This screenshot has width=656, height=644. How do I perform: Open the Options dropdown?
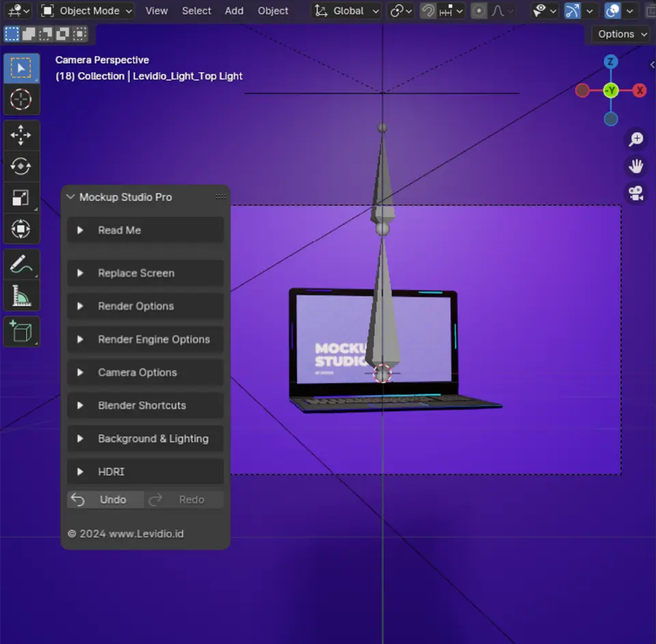pos(622,34)
